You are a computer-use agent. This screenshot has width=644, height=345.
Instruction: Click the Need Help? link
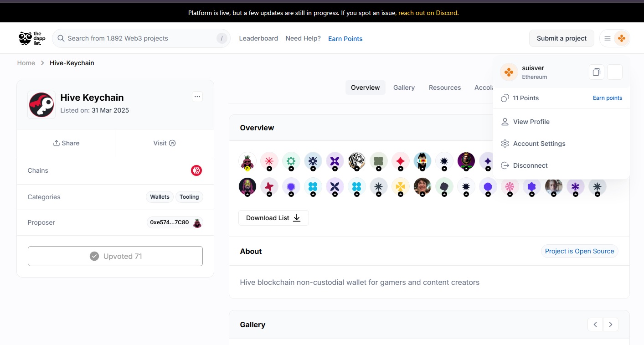(303, 38)
